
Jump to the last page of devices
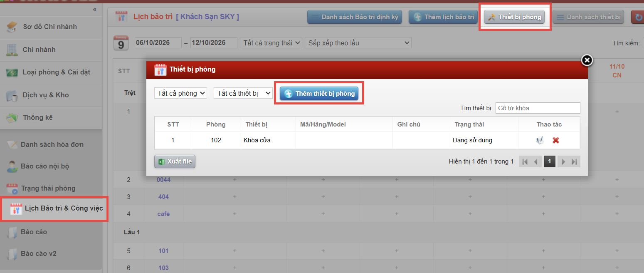(575, 161)
